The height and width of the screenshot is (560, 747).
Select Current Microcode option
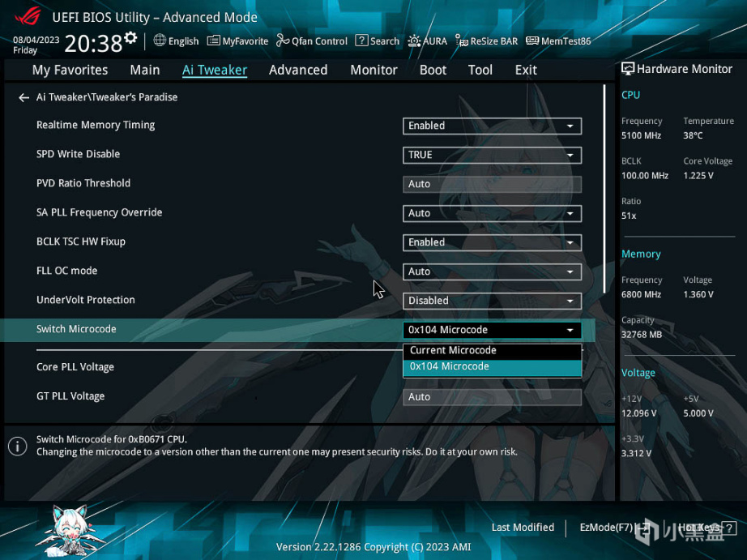(x=492, y=351)
